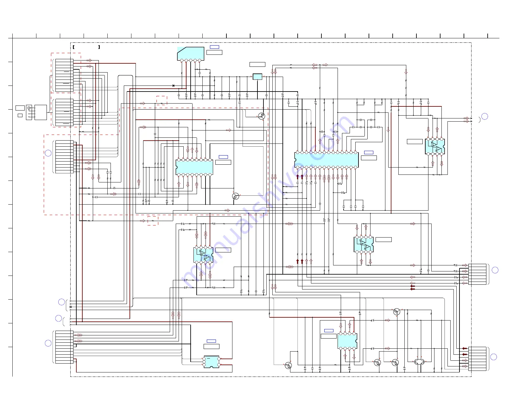
Task: Select the pentagon-shaped five-pin cyan regulator IC
Action: [x=190, y=53]
